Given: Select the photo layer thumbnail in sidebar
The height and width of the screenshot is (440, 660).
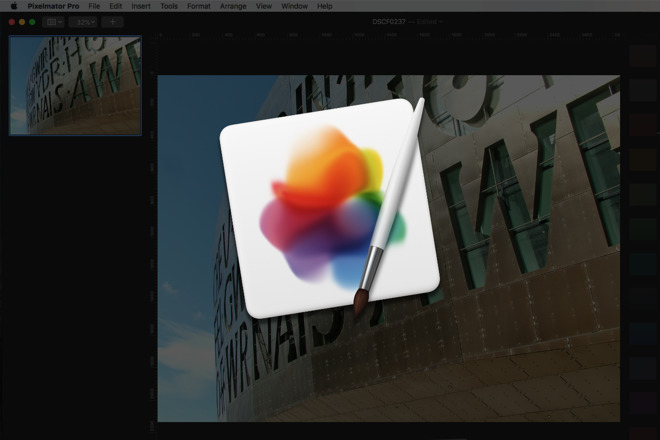Looking at the screenshot, I should point(75,85).
